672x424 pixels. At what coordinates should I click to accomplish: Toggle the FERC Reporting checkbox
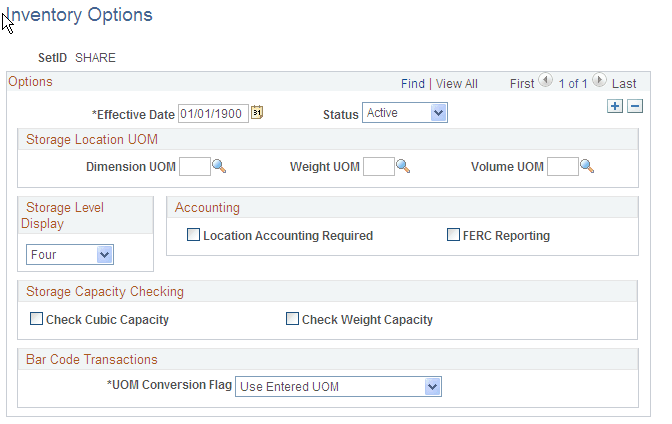(453, 236)
